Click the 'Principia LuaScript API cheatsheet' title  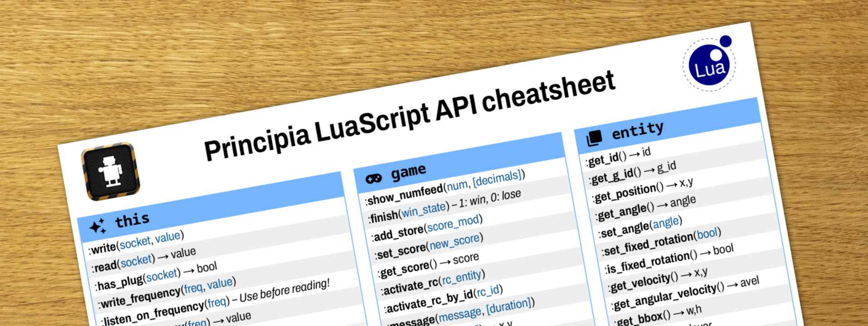click(x=410, y=116)
